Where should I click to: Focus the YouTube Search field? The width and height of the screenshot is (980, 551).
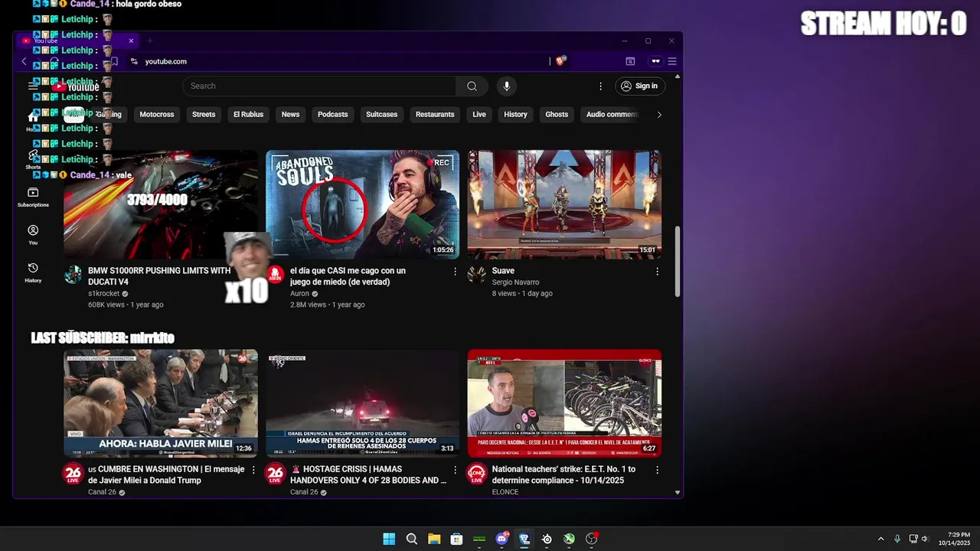tap(319, 86)
